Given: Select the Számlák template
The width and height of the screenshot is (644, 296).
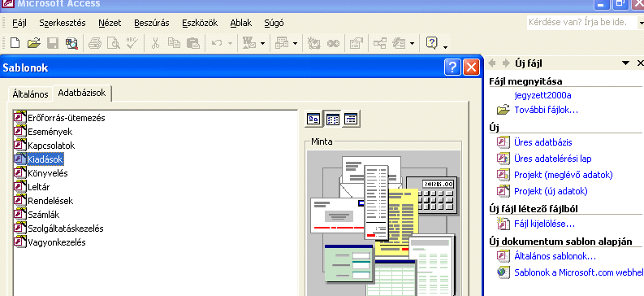Looking at the screenshot, I should (x=44, y=215).
